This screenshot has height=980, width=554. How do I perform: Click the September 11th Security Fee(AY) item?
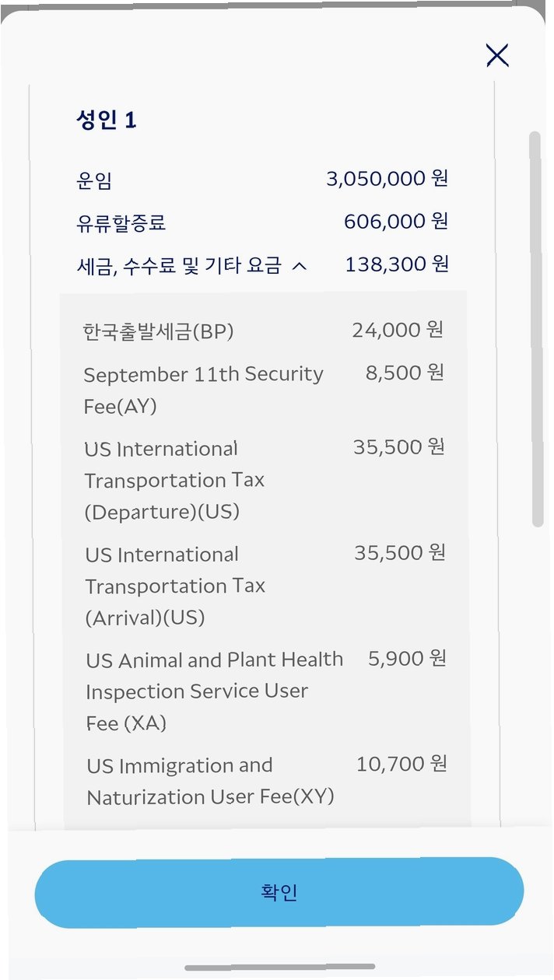(x=203, y=390)
